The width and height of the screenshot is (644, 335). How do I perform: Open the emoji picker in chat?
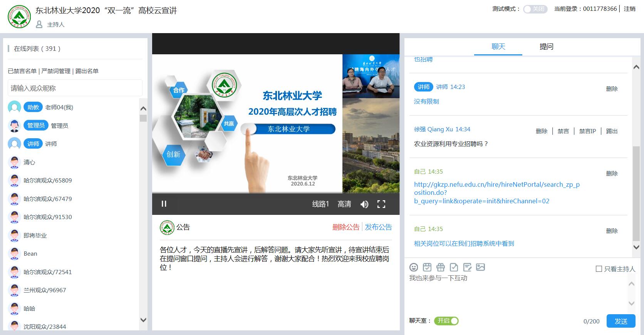tap(414, 267)
